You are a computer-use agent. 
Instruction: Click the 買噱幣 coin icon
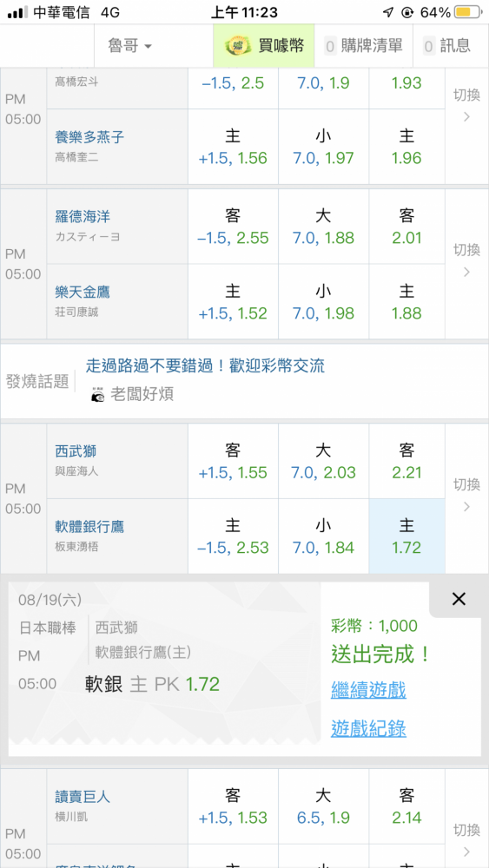(x=238, y=46)
